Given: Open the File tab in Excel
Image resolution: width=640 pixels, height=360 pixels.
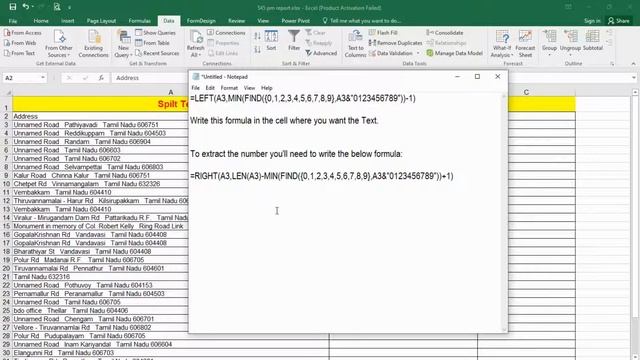Looking at the screenshot, I should (13, 21).
